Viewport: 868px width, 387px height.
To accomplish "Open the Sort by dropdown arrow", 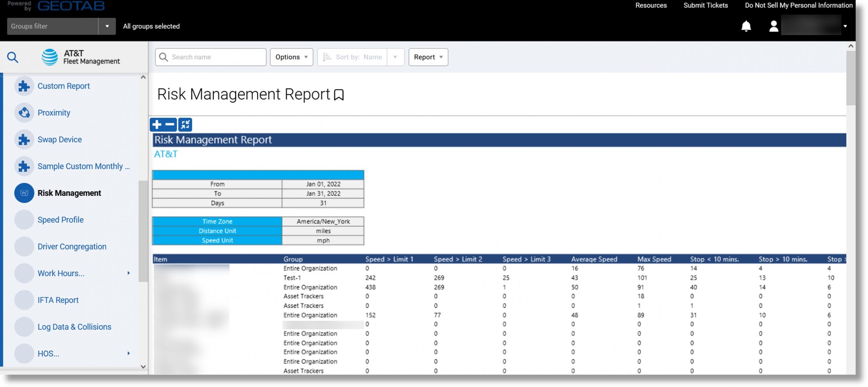I will coord(395,57).
